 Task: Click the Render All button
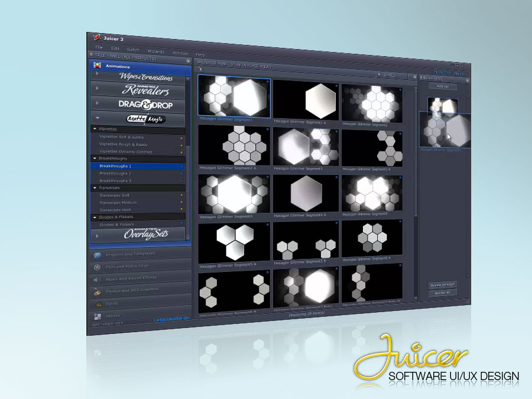443,293
